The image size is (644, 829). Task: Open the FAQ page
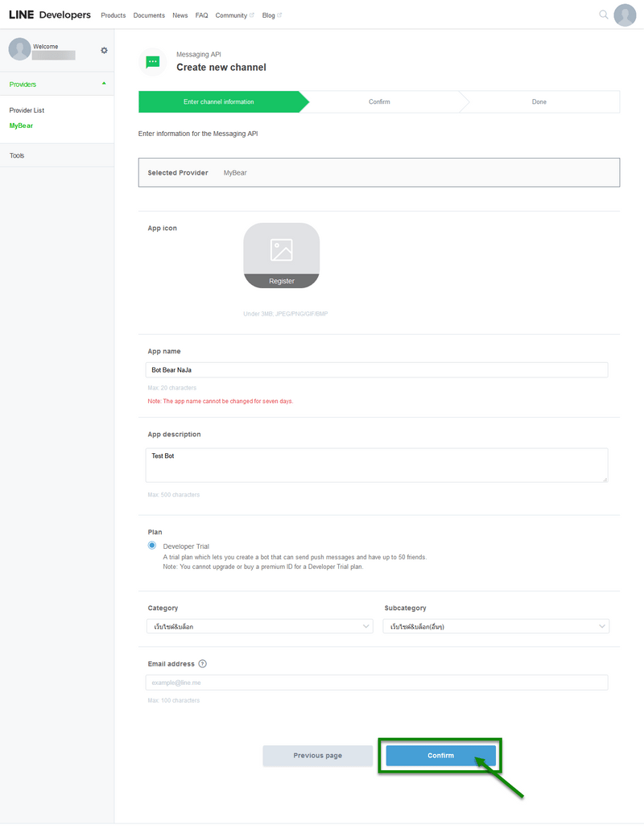(x=201, y=15)
